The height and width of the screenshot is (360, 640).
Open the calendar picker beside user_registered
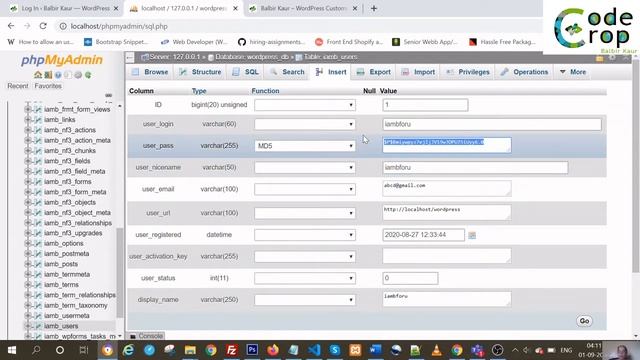(472, 235)
